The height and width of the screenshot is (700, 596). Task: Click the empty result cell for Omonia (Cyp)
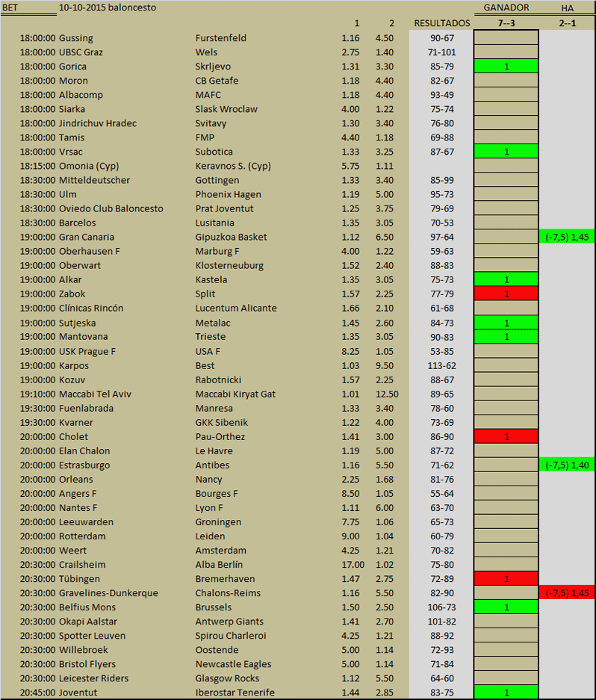pos(441,166)
